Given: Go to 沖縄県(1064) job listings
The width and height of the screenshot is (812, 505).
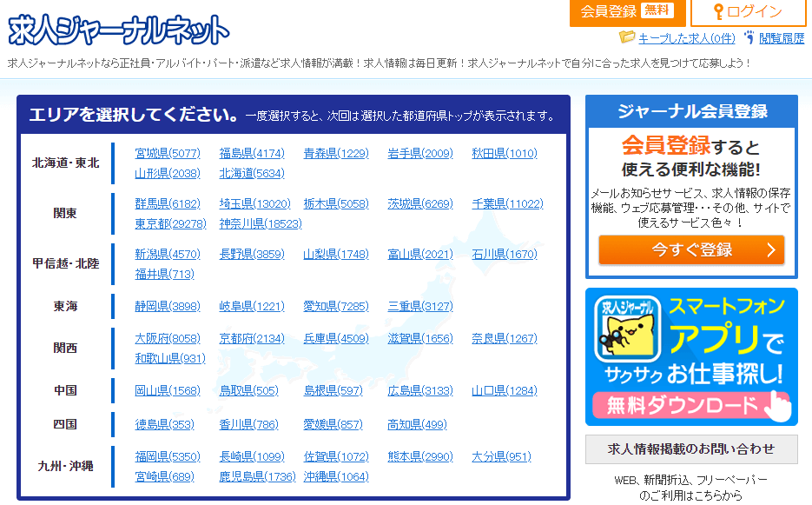Looking at the screenshot, I should (x=335, y=477).
